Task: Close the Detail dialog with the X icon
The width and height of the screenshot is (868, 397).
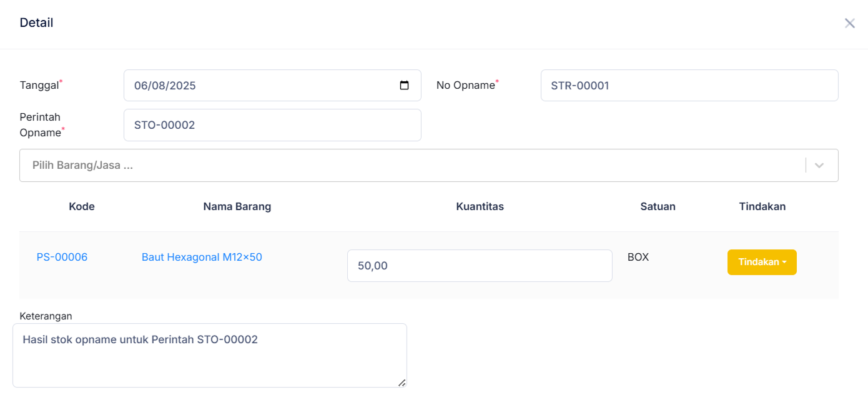Action: pyautogui.click(x=849, y=23)
